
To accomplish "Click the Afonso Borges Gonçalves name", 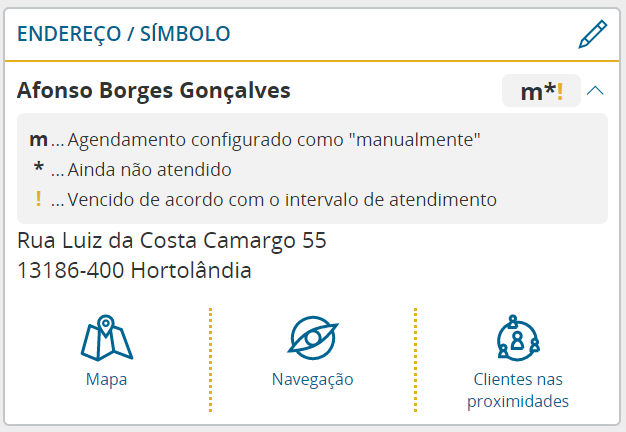I will pyautogui.click(x=154, y=91).
